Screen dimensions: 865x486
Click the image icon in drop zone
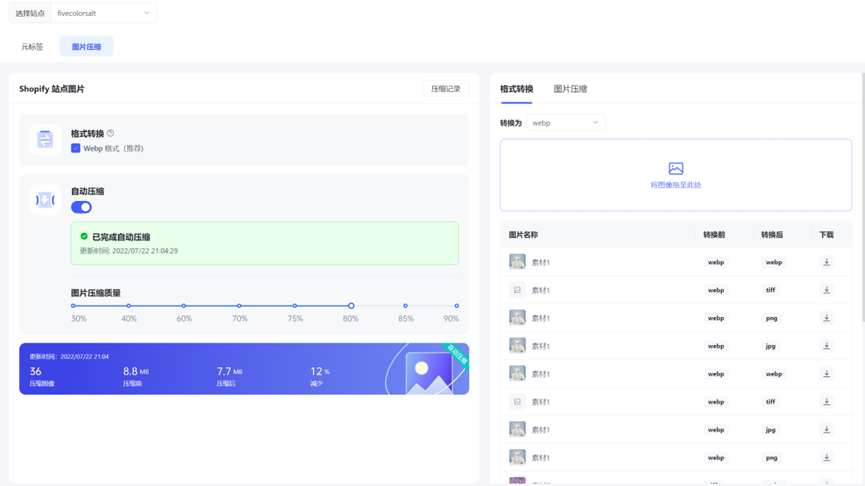point(676,168)
